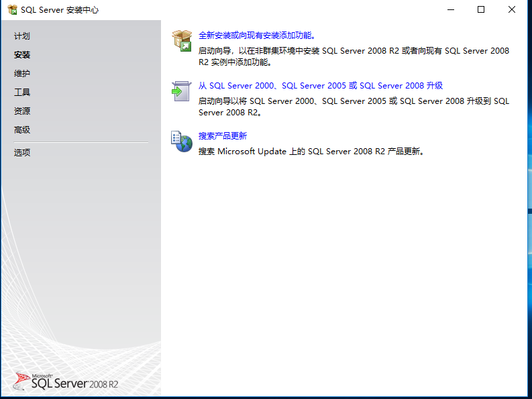532x399 pixels.
Task: Open the 选项 page
Action: [x=22, y=153]
